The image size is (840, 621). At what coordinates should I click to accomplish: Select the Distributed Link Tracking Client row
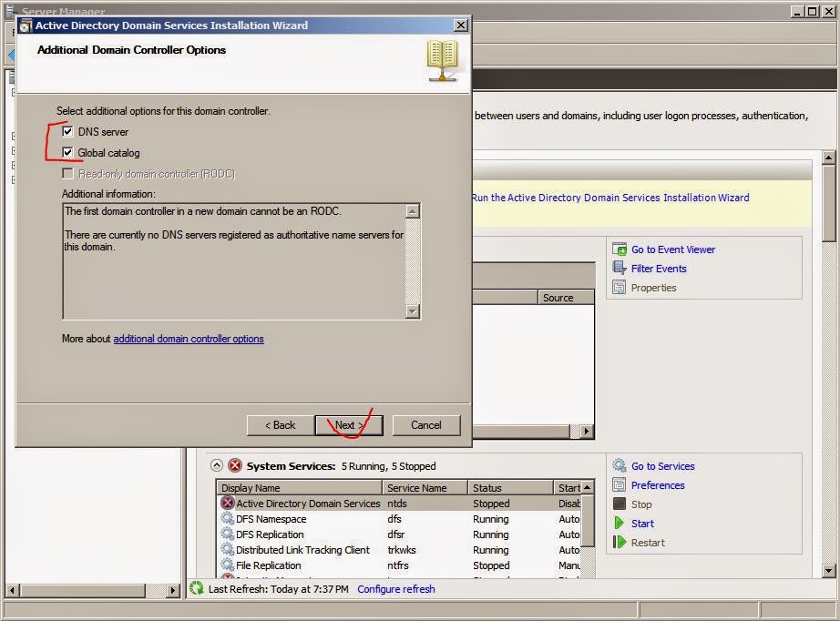(400, 550)
